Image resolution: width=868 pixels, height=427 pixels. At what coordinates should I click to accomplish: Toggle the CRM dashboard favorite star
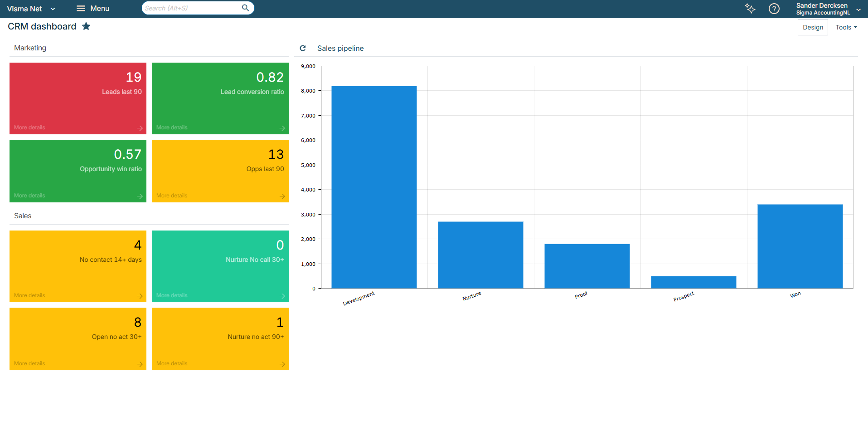[86, 26]
